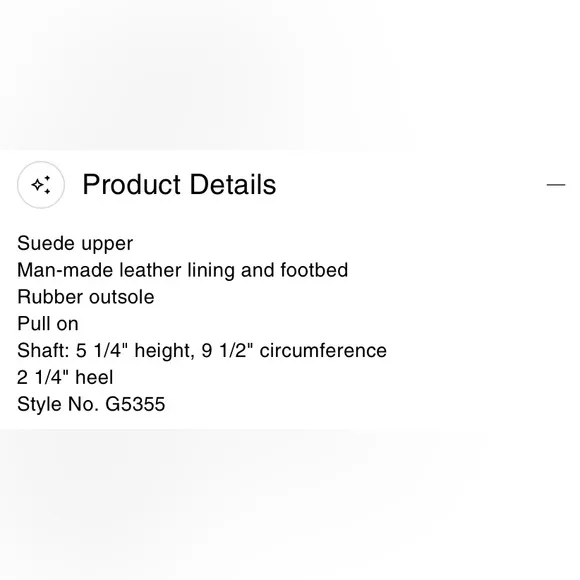
Task: Click the 9 1/2" measurement
Action: point(227,351)
